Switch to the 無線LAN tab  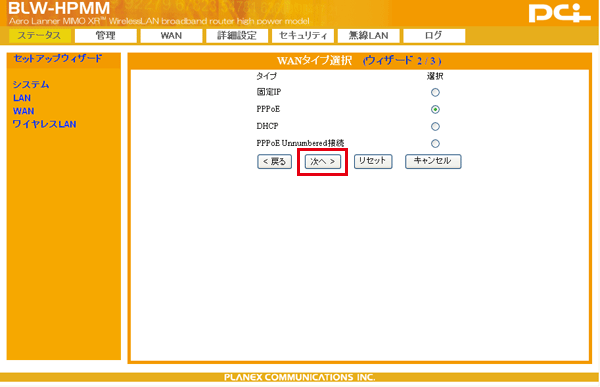pos(368,36)
